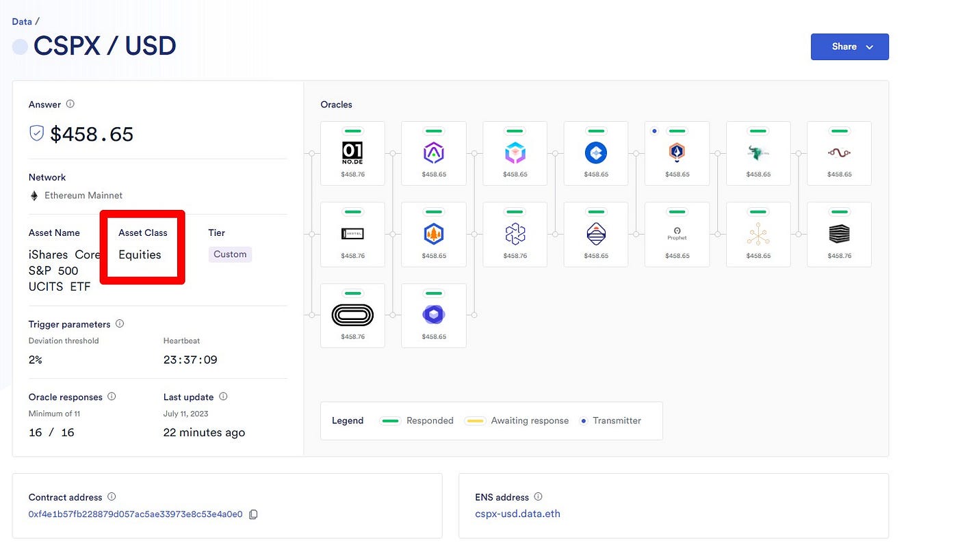This screenshot has height=560, width=958.
Task: Open the Contract address info icon
Action: click(112, 497)
